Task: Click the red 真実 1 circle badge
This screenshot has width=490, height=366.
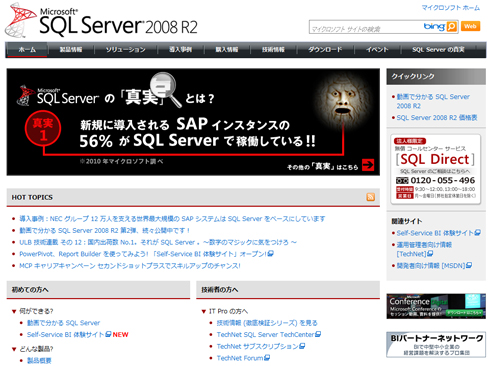Action: (43, 129)
